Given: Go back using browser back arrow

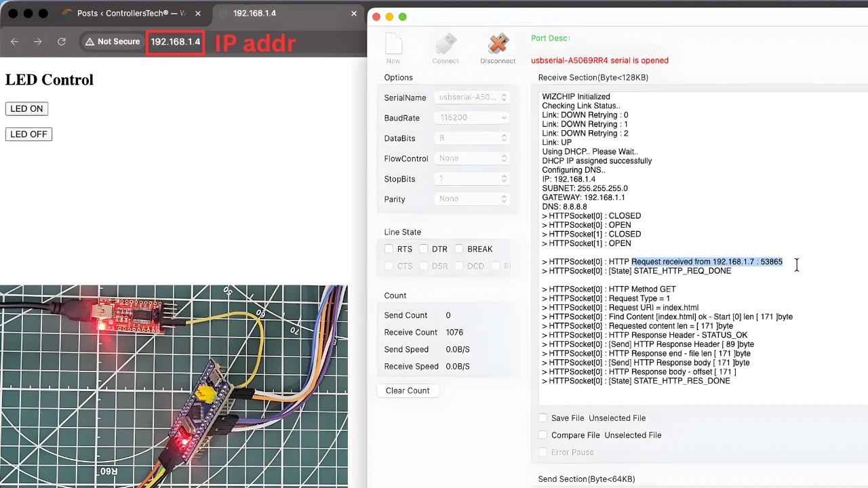Looking at the screenshot, I should point(14,42).
